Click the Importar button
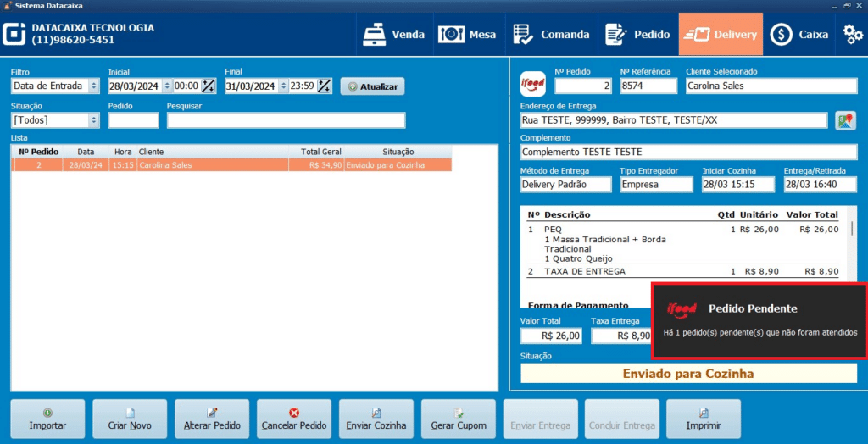 click(x=47, y=418)
